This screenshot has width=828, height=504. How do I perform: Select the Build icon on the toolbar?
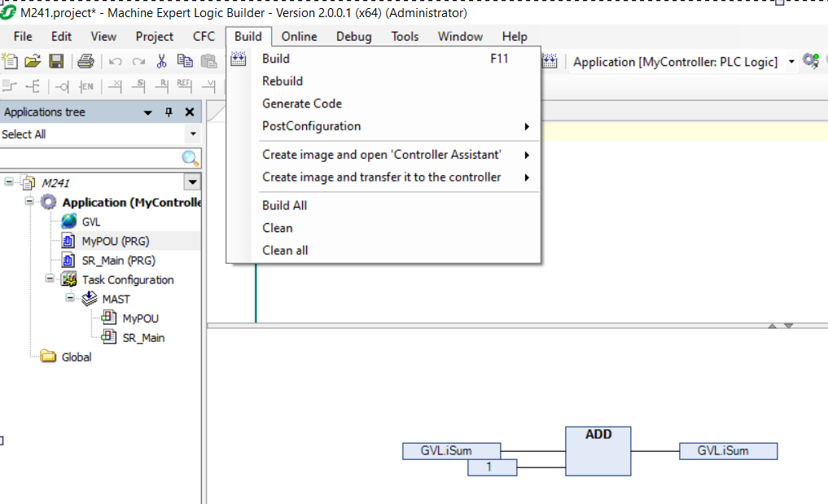237,60
